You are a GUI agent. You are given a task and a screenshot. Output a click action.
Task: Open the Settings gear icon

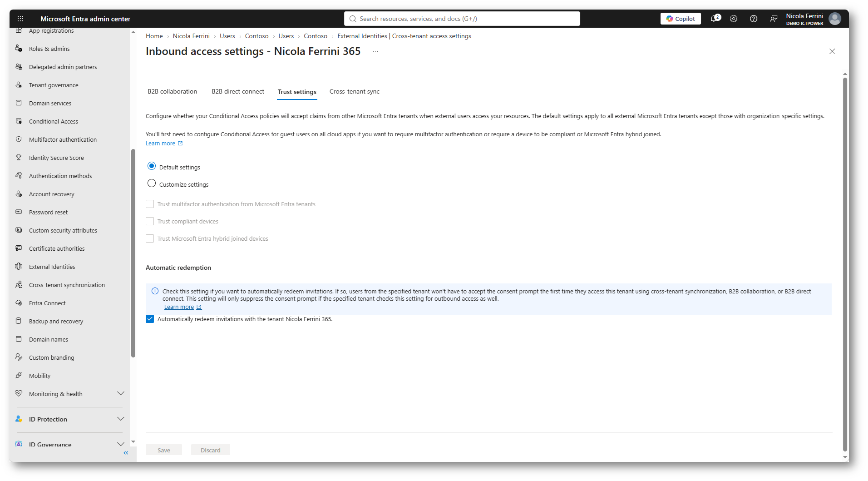[x=734, y=19]
